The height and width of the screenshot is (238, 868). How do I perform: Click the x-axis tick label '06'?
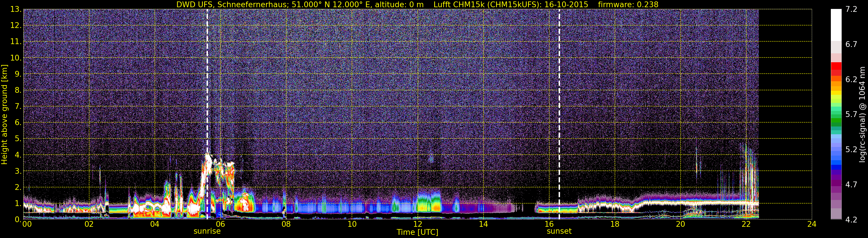pos(220,224)
